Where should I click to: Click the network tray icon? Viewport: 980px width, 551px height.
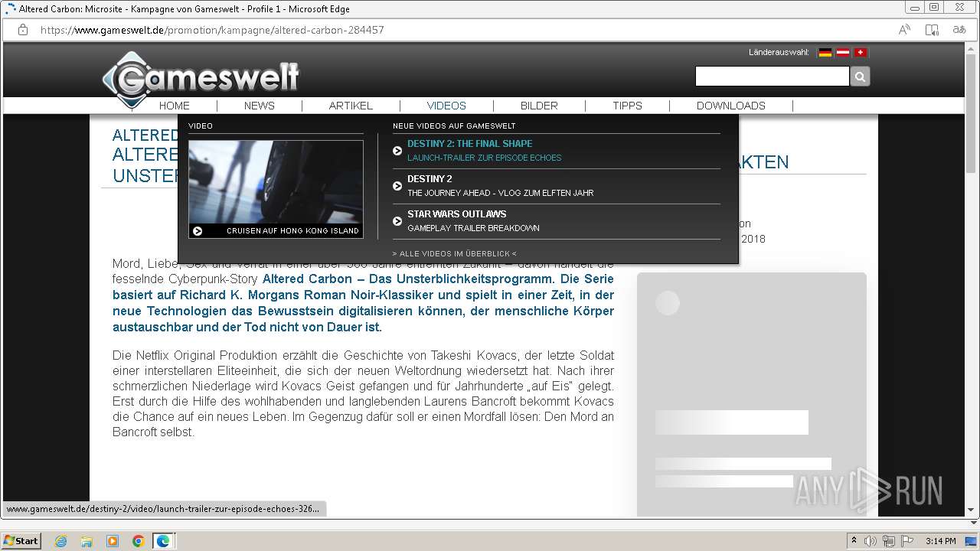coord(888,541)
